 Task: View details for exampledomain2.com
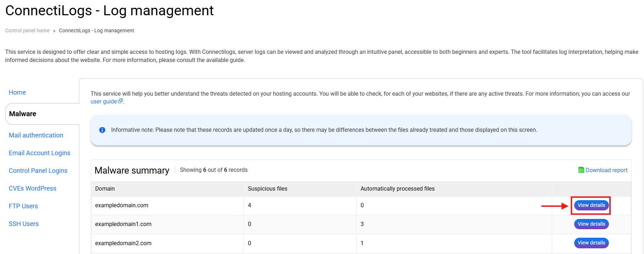point(591,243)
